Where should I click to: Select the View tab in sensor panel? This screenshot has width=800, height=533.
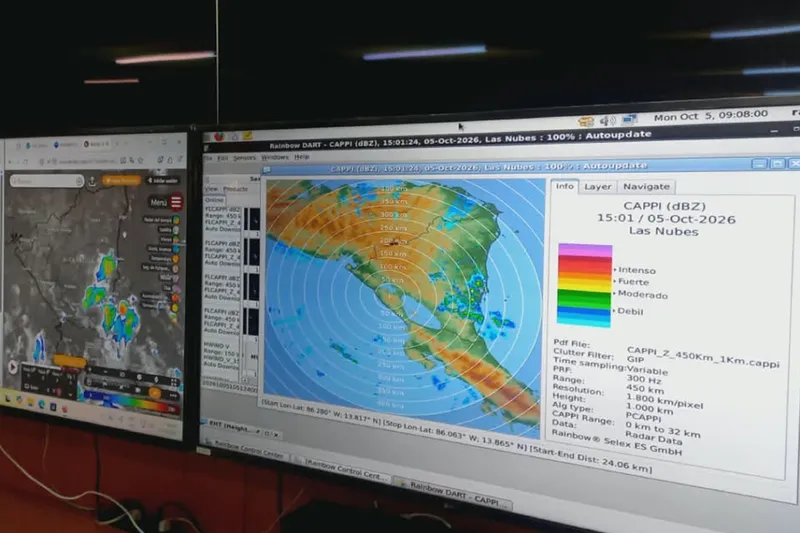[211, 189]
